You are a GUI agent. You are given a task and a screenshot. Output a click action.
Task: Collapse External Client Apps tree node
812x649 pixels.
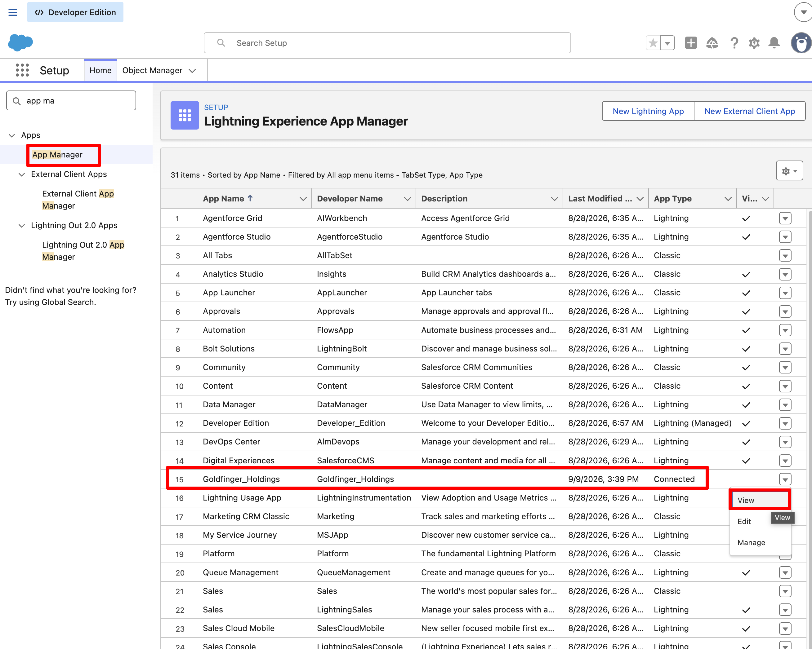coord(22,174)
